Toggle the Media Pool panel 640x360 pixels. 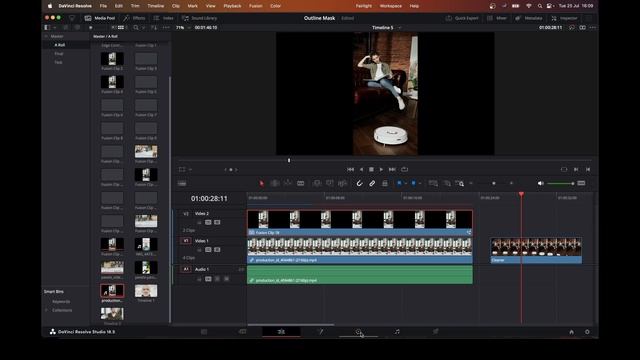(100, 18)
